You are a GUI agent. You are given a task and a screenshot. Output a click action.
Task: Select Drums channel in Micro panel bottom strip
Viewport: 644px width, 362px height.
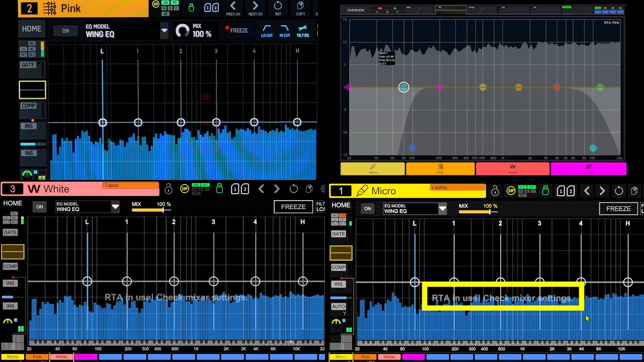(414, 357)
